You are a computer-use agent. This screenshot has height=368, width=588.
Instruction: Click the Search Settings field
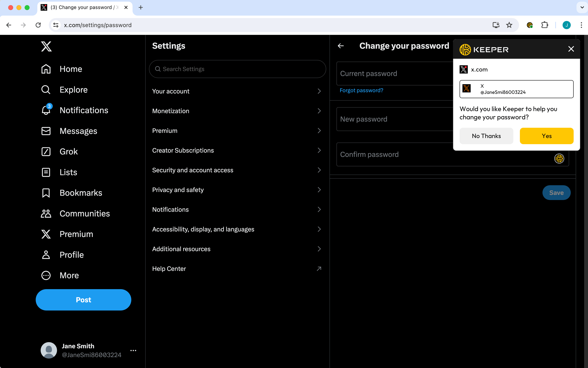point(237,69)
